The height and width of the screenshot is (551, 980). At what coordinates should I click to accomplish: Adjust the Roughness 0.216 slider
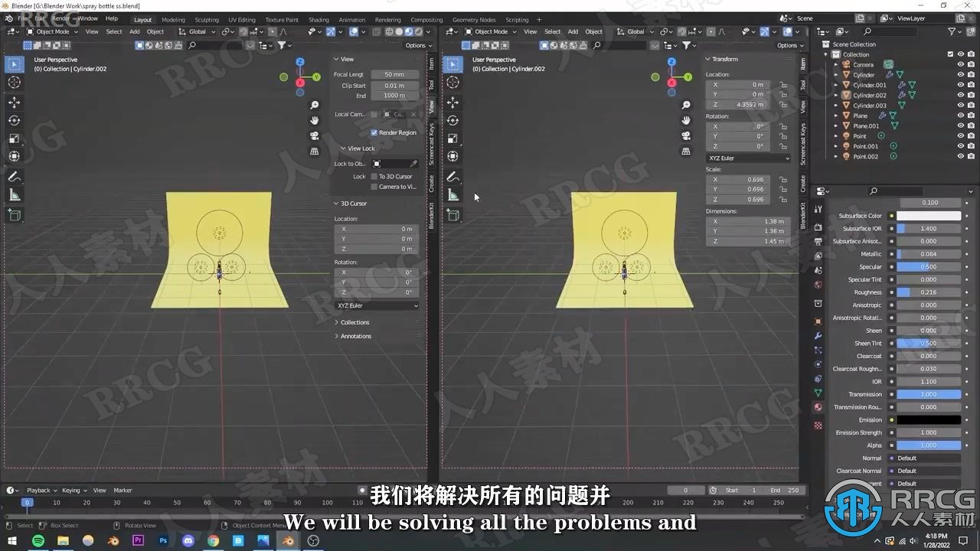pyautogui.click(x=929, y=292)
